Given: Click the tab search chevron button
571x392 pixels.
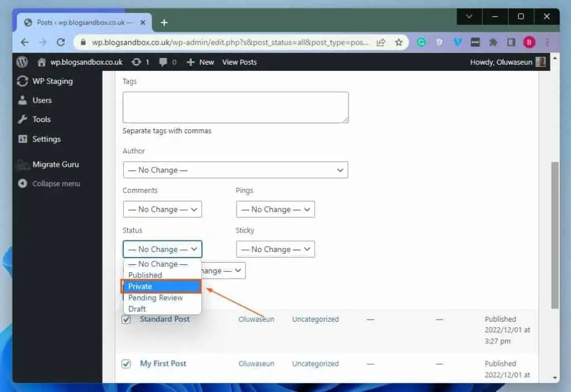Looking at the screenshot, I should coord(469,16).
